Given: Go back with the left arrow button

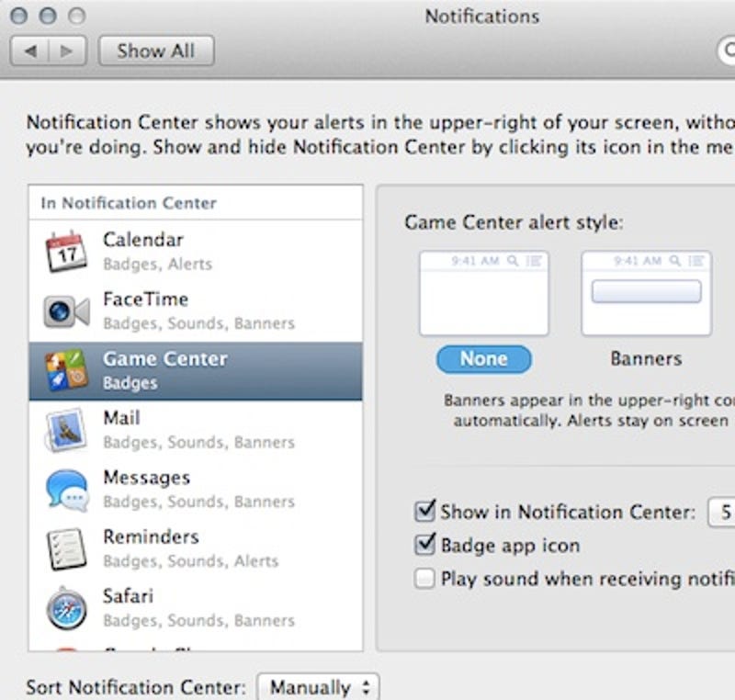Looking at the screenshot, I should point(29,51).
